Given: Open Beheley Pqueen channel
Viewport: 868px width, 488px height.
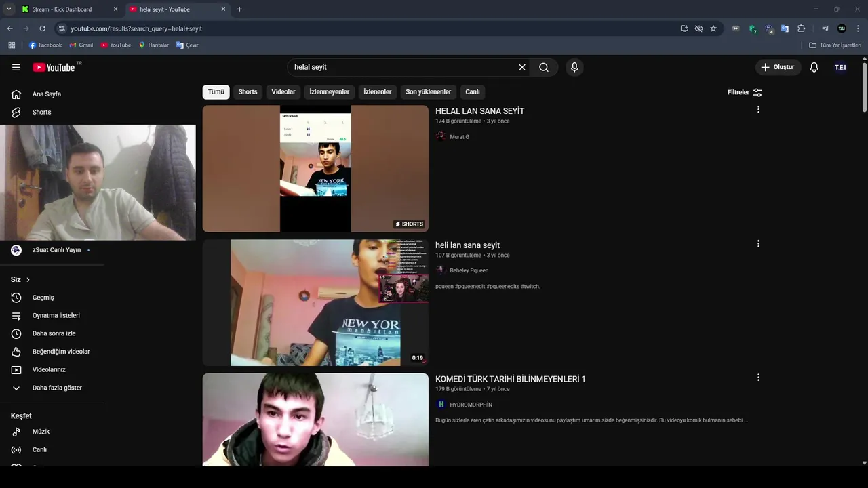Looking at the screenshot, I should 469,270.
